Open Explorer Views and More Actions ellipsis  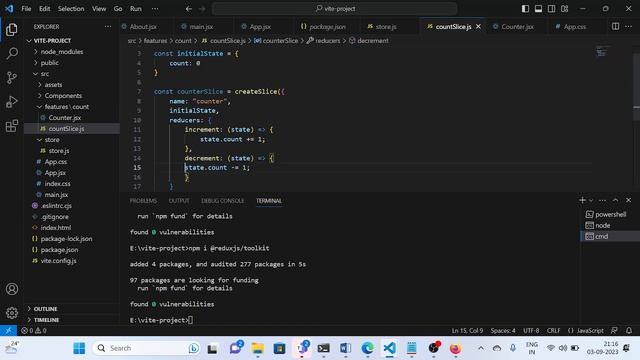click(x=108, y=27)
